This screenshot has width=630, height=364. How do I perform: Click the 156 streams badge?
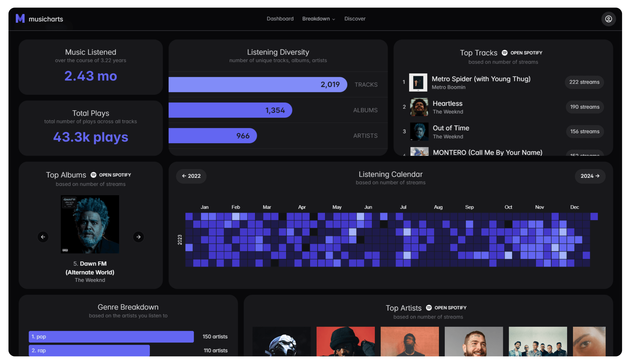[585, 131]
